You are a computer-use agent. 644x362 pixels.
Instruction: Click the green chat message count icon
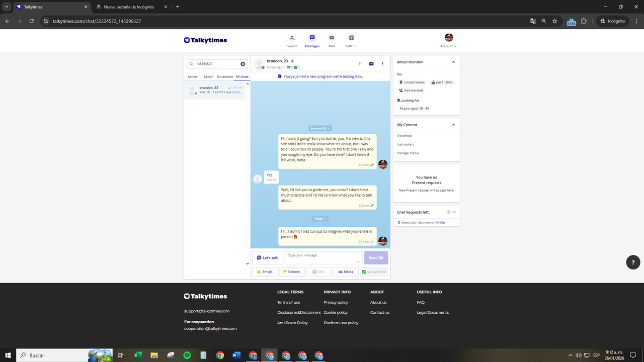(x=288, y=67)
